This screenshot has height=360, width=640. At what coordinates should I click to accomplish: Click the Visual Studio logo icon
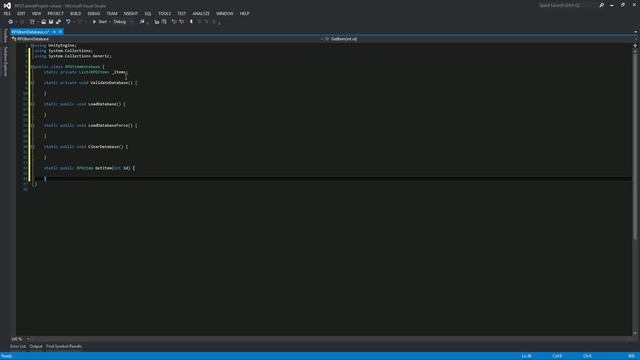(x=7, y=6)
